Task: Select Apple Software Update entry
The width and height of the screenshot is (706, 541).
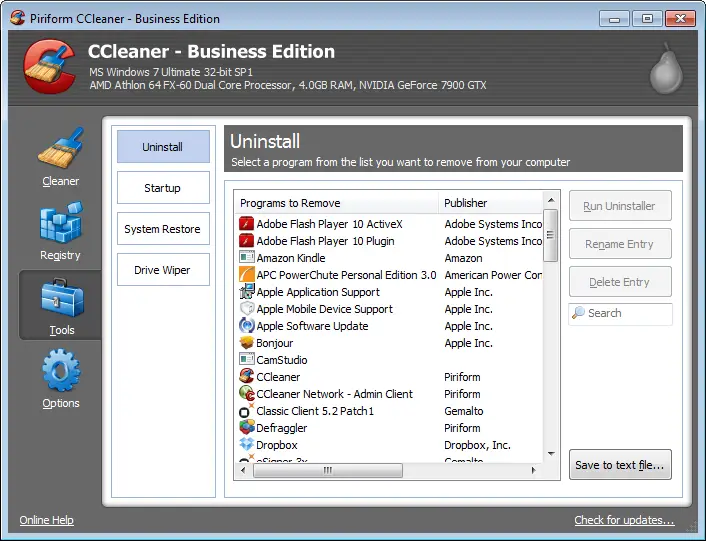Action: (x=389, y=326)
